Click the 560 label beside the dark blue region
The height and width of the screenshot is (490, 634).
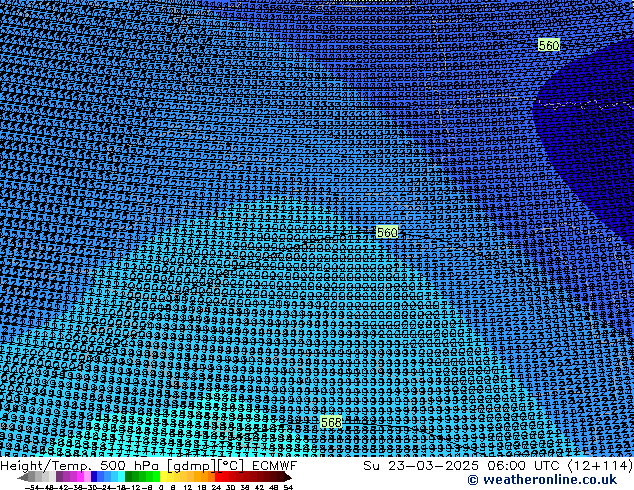tap(549, 45)
